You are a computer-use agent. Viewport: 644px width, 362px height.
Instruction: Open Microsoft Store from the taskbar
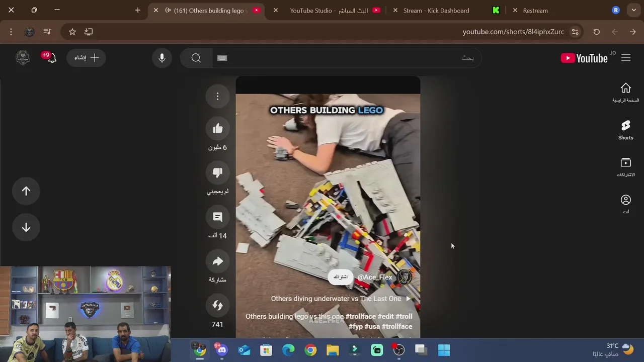(266, 350)
